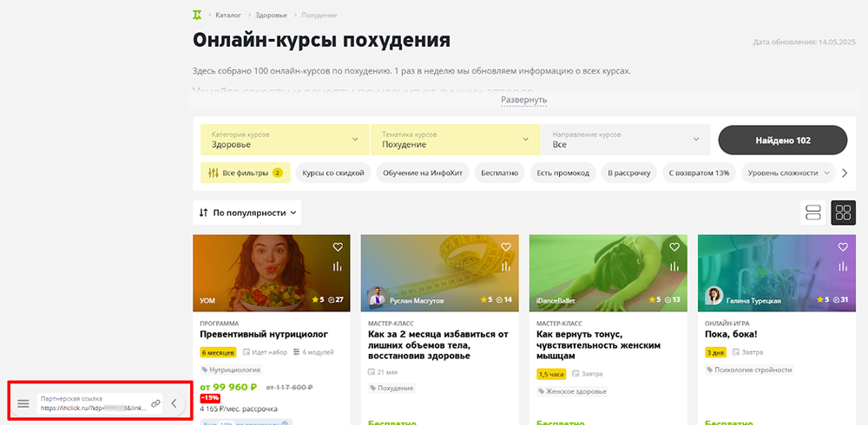This screenshot has width=868, height=425.
Task: Open Все фильтры panel
Action: (x=246, y=173)
